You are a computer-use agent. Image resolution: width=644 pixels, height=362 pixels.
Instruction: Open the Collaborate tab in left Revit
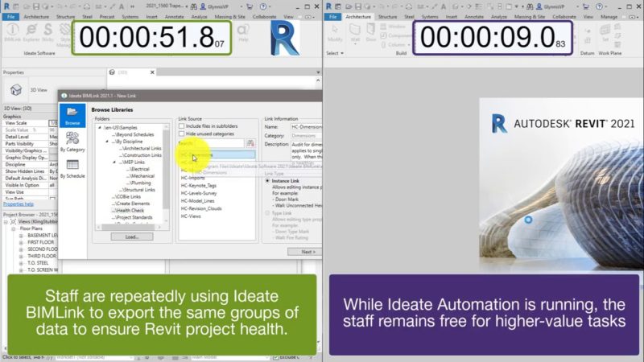tap(264, 17)
